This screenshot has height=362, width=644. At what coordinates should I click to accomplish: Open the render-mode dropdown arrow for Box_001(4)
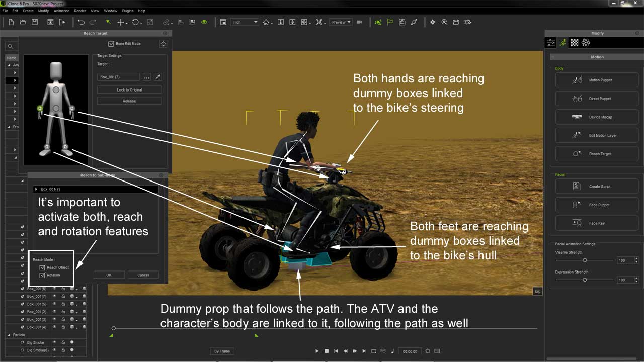point(77,328)
